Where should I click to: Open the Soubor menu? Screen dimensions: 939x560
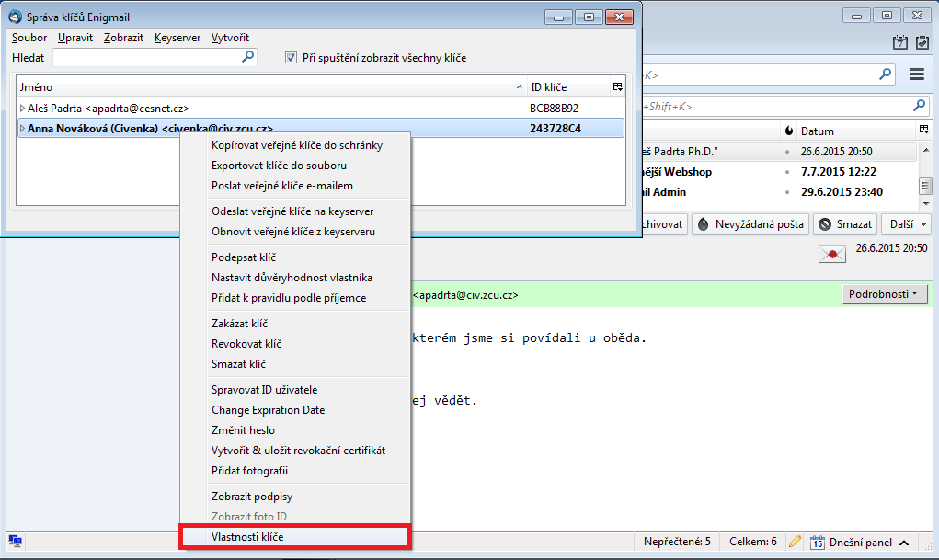[29, 38]
